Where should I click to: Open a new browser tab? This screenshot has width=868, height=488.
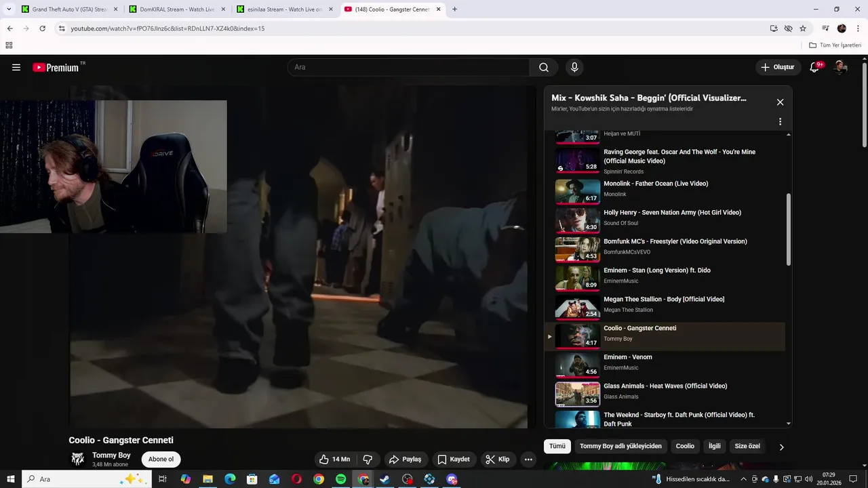[x=454, y=9]
